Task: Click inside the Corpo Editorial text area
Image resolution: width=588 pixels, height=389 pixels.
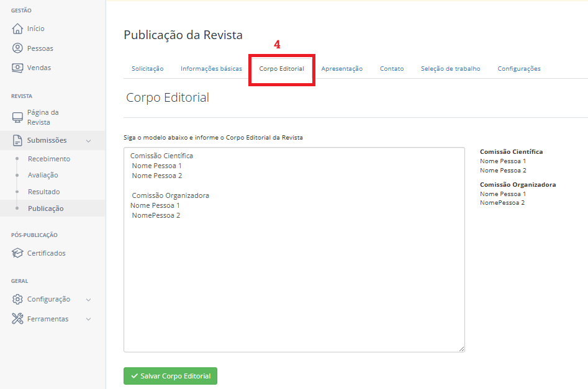Action: [x=294, y=249]
